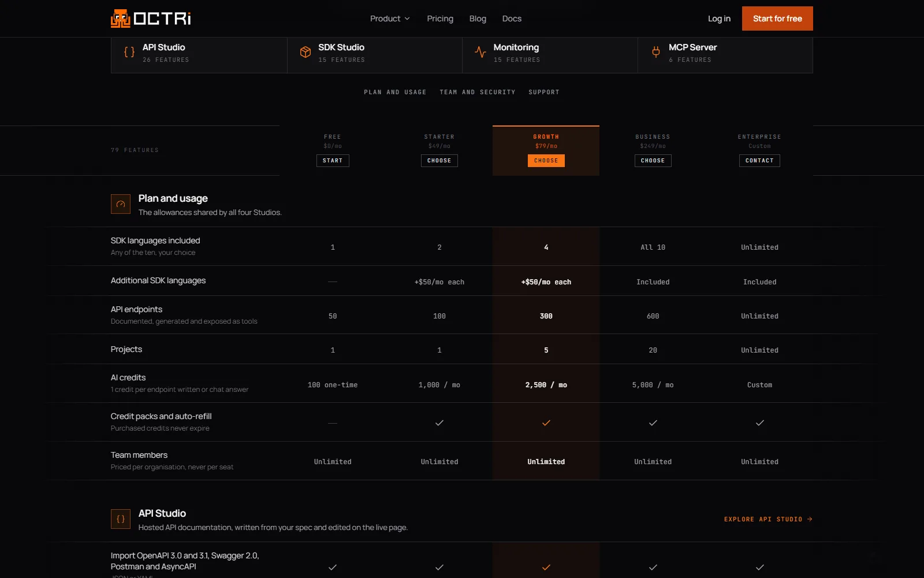Click Contact under Enterprise plan

pos(759,161)
